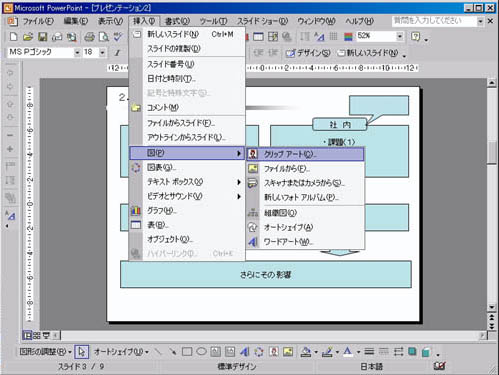
Task: Choose スキャナまたはカメラから(S) in submenu
Action: click(x=305, y=183)
